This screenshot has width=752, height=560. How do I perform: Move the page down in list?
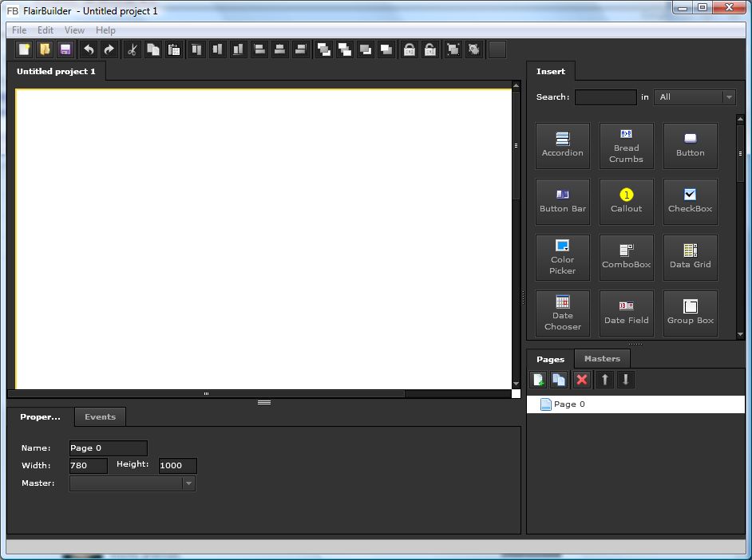tap(625, 380)
